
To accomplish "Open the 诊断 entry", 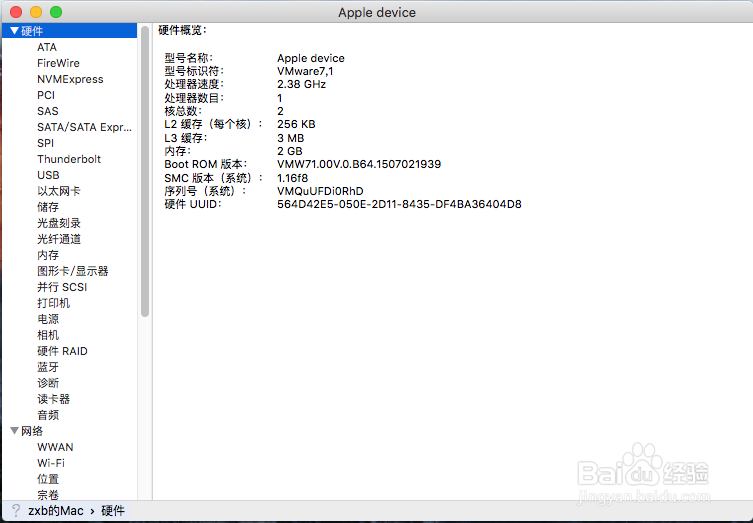I will tap(48, 383).
